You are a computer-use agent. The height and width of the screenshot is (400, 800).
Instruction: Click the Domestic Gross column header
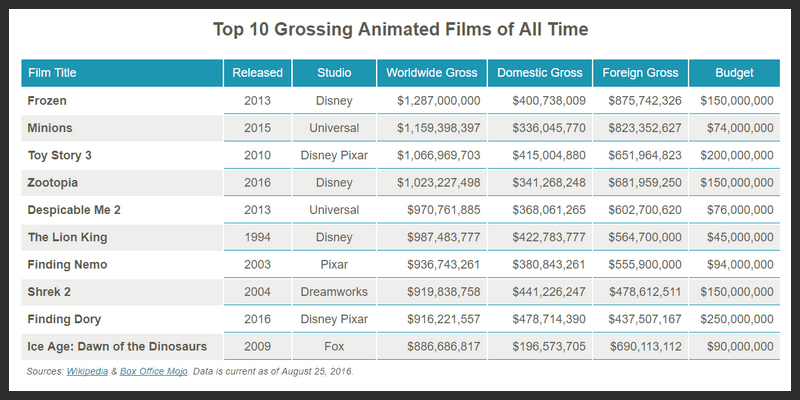pos(541,73)
